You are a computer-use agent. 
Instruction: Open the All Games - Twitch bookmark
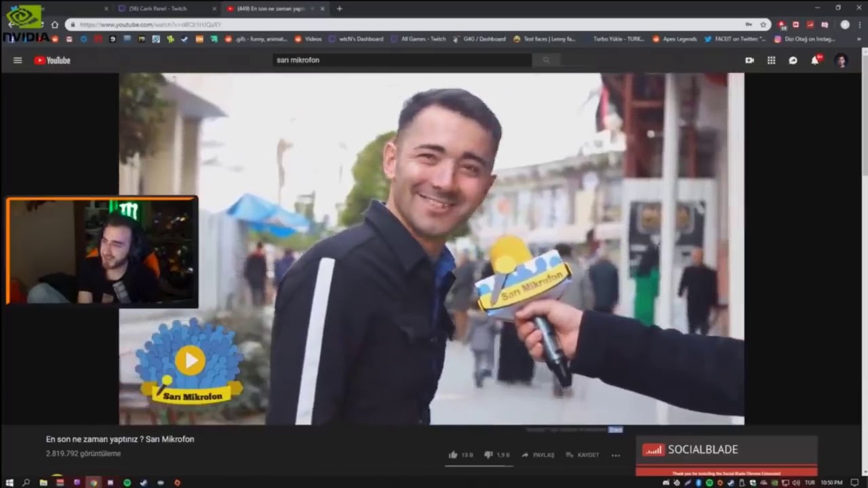click(418, 39)
